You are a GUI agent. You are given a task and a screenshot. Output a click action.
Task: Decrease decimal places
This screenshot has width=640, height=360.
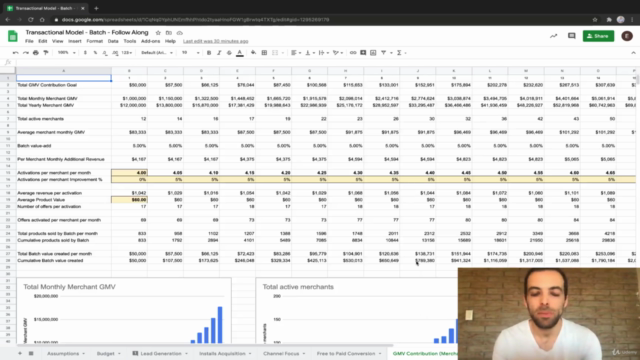105,53
